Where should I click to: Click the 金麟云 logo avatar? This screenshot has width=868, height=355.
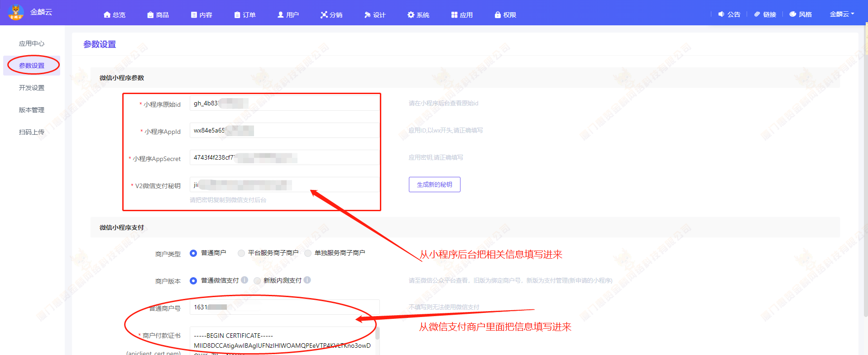[x=16, y=12]
